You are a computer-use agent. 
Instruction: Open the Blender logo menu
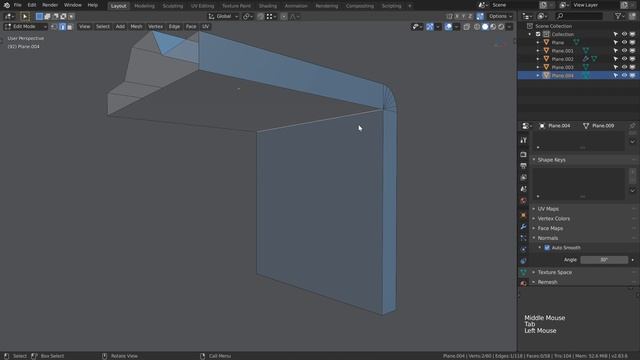tap(7, 5)
